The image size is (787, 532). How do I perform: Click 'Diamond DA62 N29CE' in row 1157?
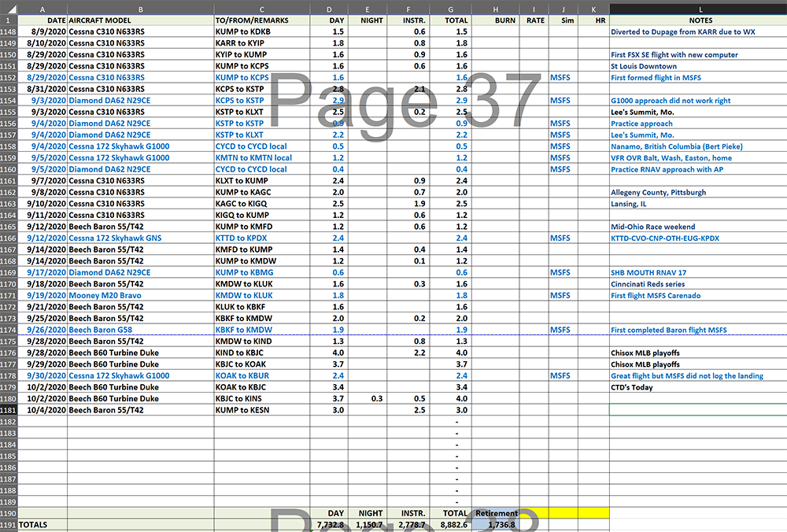(x=141, y=135)
